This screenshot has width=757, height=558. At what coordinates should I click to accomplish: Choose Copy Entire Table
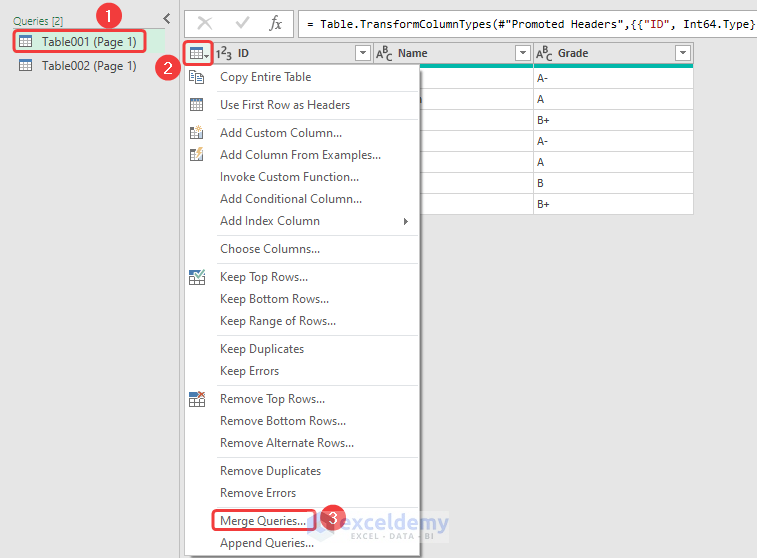click(x=266, y=77)
